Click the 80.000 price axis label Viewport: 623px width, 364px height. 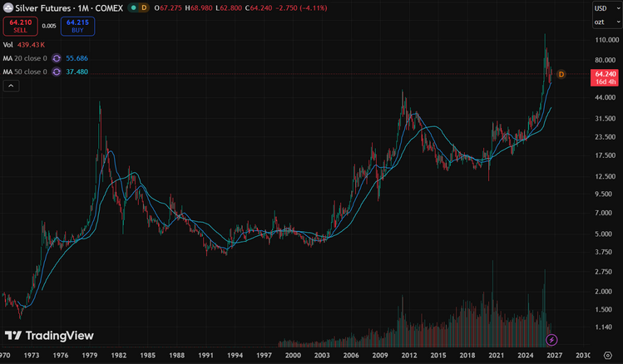tap(607, 61)
